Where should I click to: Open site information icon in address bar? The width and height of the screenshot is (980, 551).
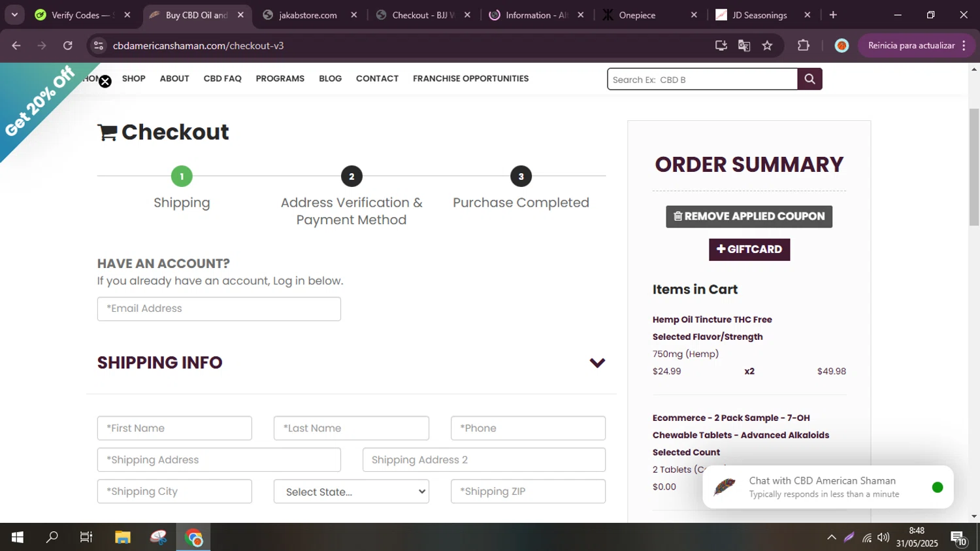[99, 46]
